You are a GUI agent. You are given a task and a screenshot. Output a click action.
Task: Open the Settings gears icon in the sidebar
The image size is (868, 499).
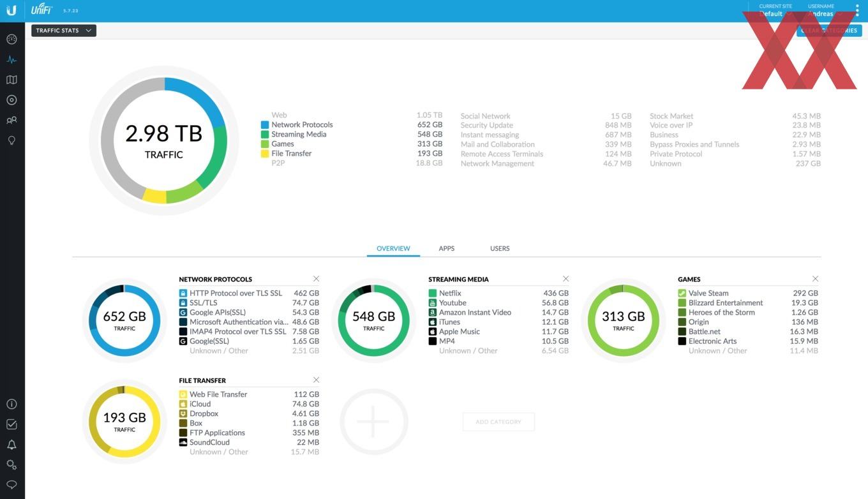pos(11,465)
